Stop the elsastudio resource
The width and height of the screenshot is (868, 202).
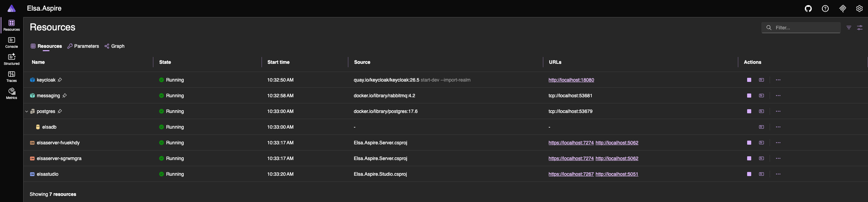click(749, 174)
